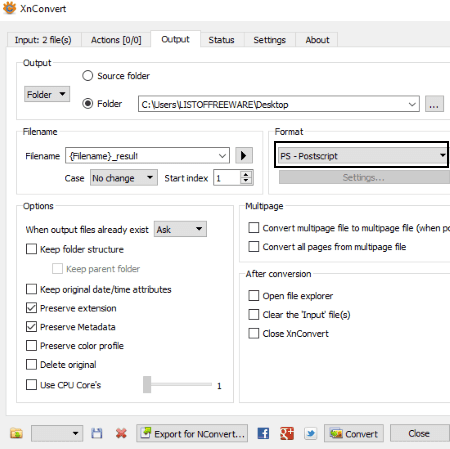Open When output files exist Ask dropdown
The width and height of the screenshot is (450, 449).
pos(180,229)
